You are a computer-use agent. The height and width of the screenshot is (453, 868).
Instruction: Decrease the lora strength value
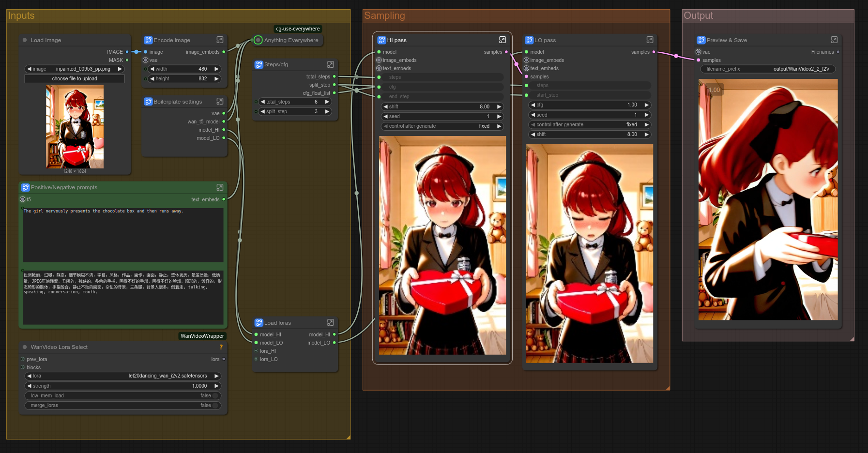[30, 386]
